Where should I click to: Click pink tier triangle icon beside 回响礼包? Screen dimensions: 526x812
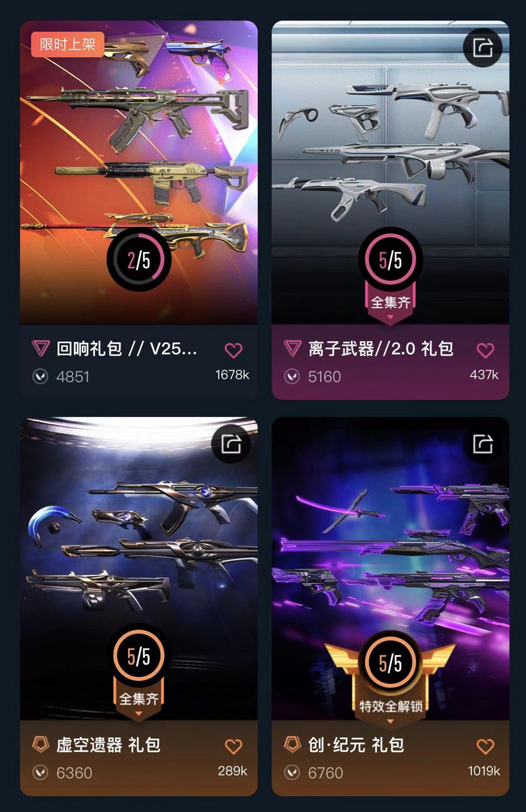pos(41,349)
